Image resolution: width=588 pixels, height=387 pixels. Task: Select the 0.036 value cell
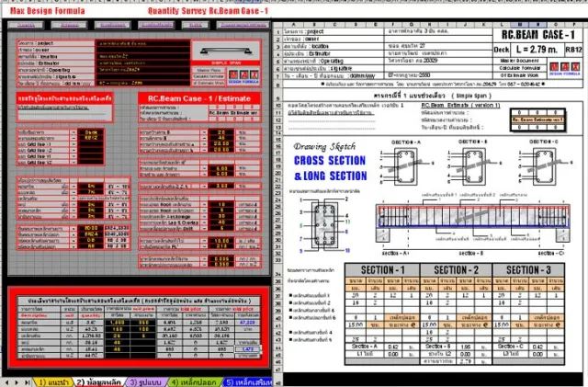click(221, 258)
